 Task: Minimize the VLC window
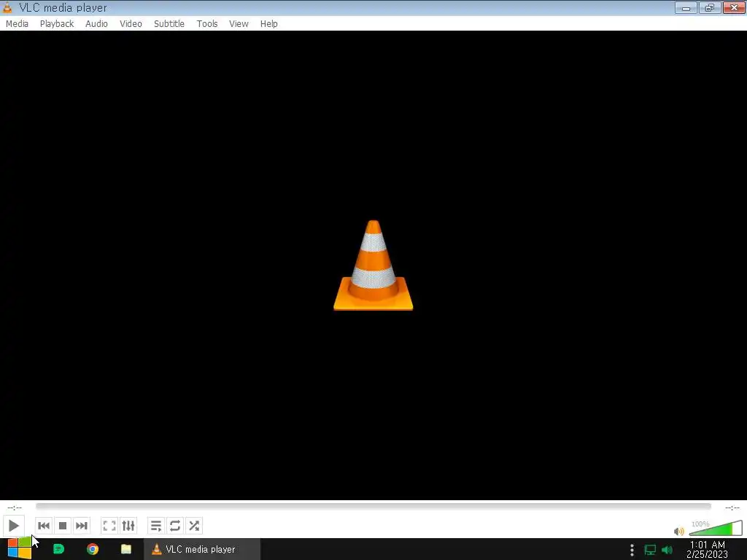point(686,7)
